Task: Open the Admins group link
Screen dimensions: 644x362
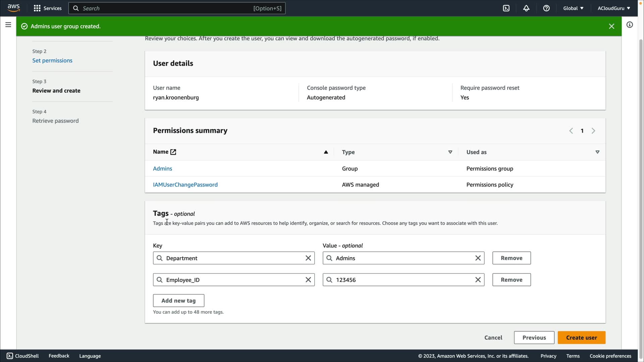Action: pyautogui.click(x=162, y=169)
